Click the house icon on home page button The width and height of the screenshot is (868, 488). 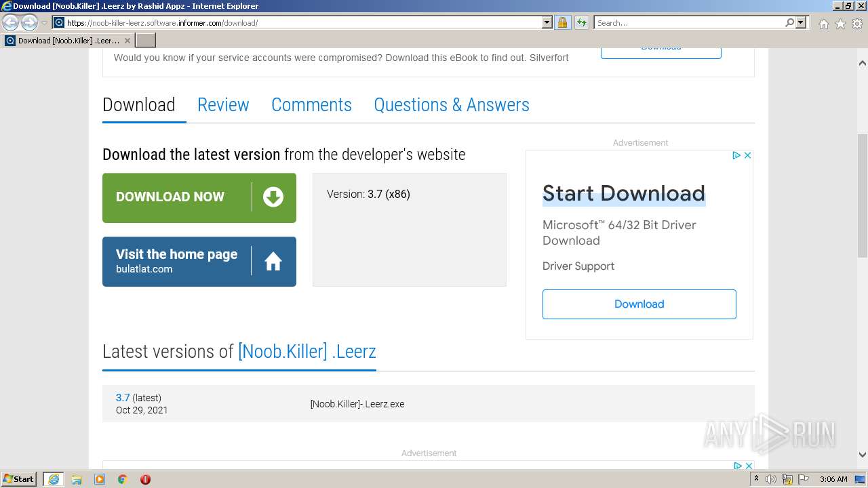(x=273, y=262)
